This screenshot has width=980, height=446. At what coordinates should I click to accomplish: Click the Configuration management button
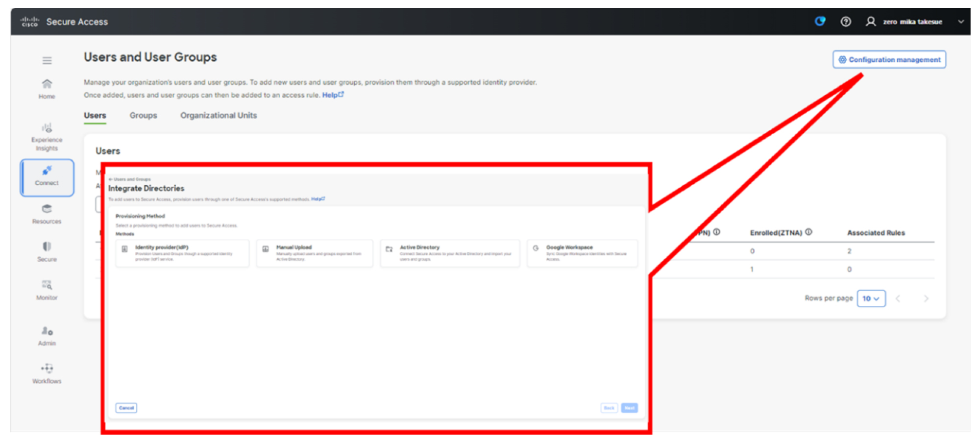[x=889, y=59]
